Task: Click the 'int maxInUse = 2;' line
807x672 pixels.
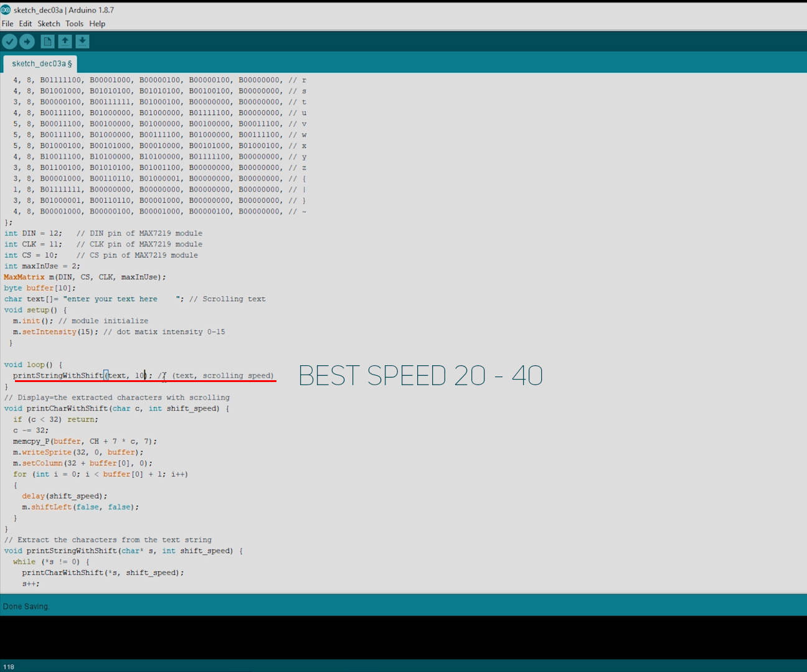Action: (42, 266)
